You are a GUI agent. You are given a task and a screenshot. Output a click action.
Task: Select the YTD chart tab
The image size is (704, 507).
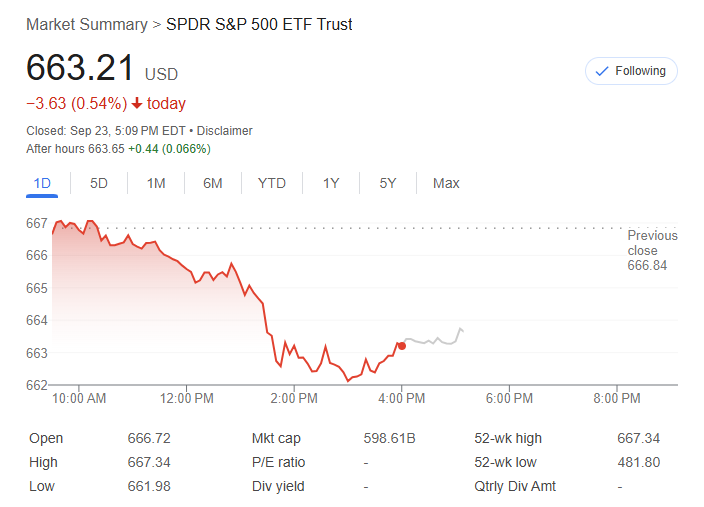pyautogui.click(x=271, y=183)
